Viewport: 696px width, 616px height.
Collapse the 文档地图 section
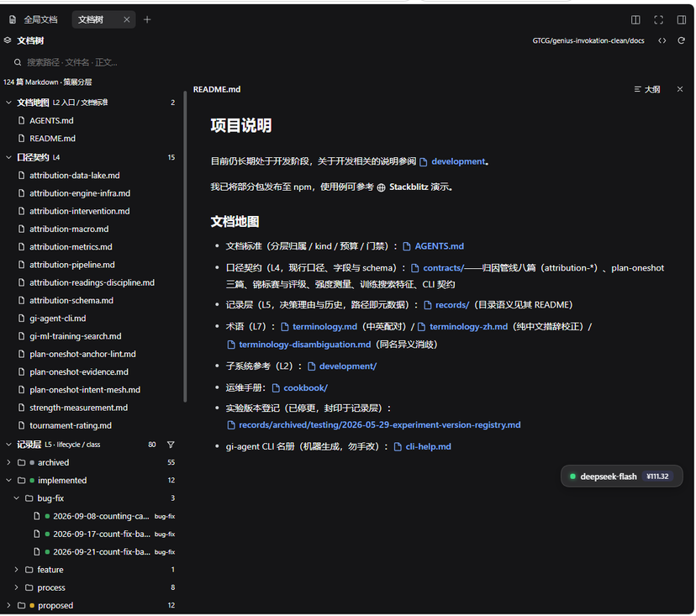[8, 103]
